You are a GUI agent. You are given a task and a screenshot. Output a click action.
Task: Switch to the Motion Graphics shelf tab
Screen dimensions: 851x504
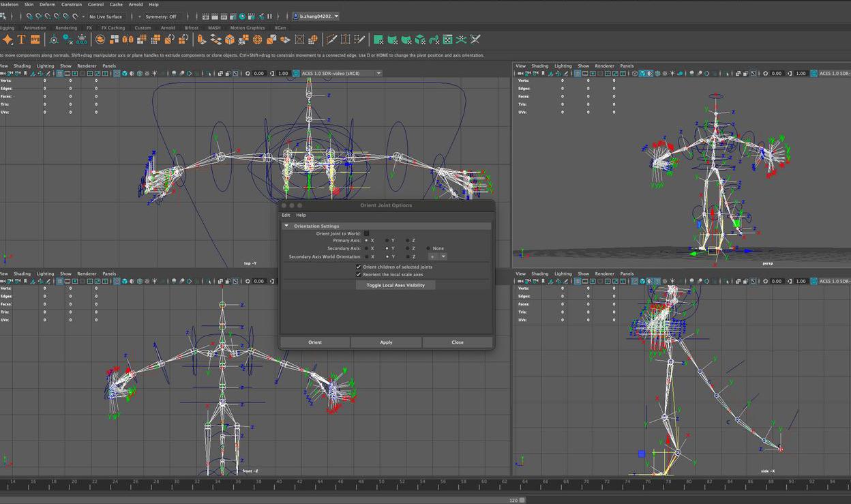pos(247,28)
